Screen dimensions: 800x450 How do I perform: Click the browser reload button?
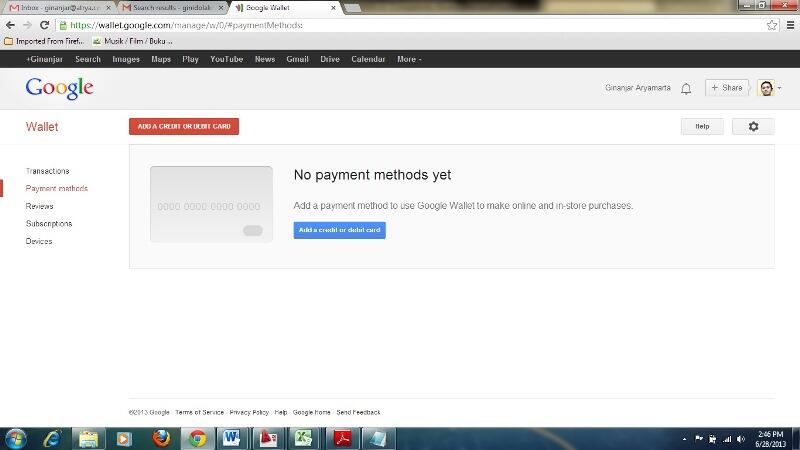pyautogui.click(x=45, y=25)
